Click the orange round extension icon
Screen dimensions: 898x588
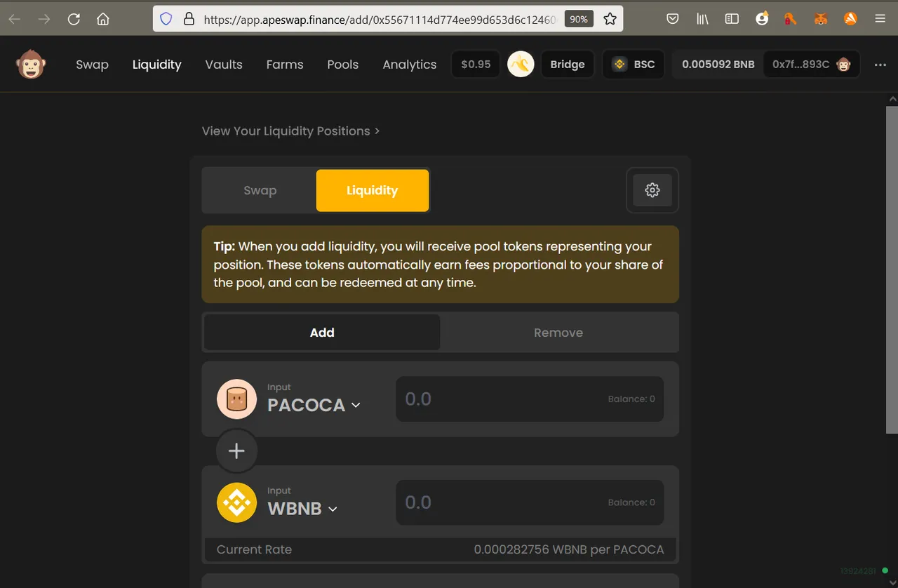[x=850, y=19]
